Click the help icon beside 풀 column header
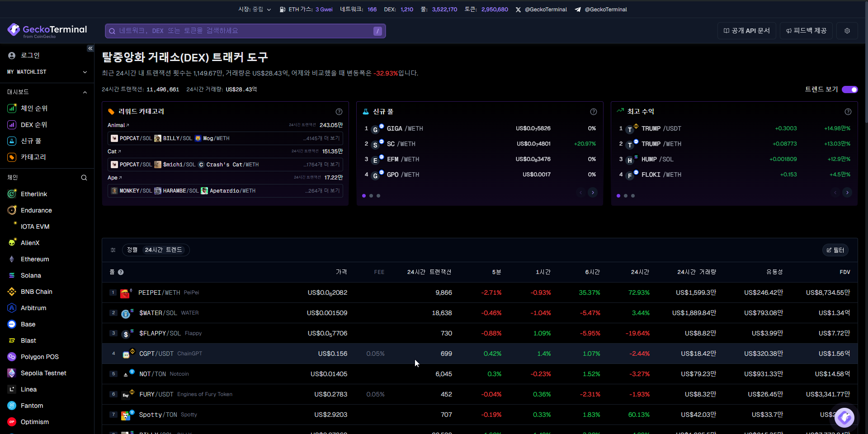Viewport: 868px width, 434px height. click(121, 272)
